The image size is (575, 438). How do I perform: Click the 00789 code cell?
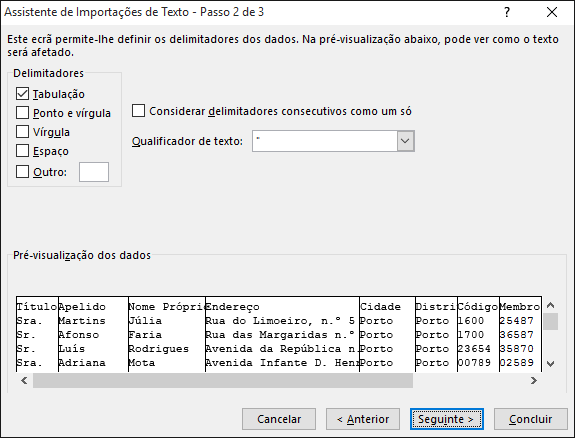475,362
